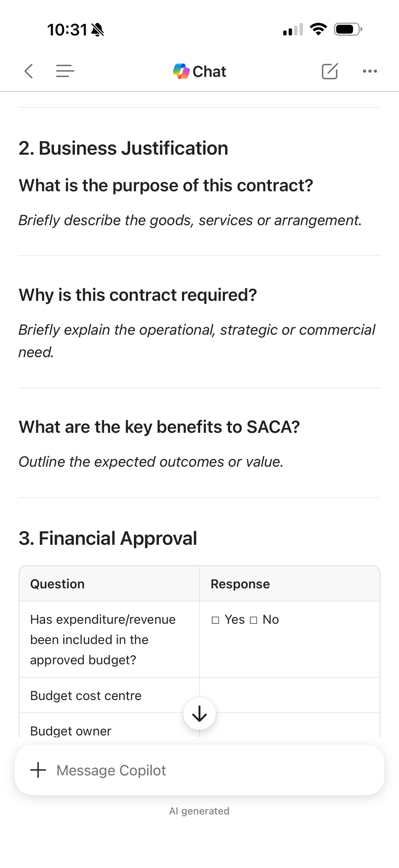
Task: Select the Business Justification heading
Action: [x=124, y=148]
